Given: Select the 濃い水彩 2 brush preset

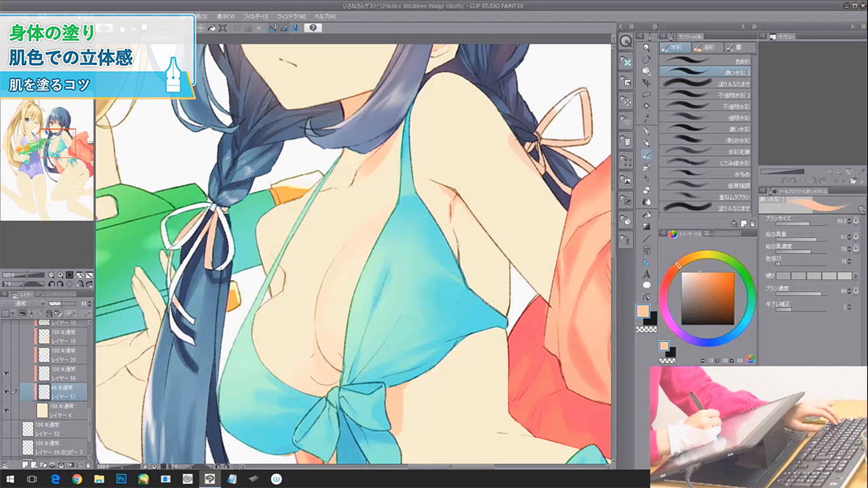Looking at the screenshot, I should (707, 71).
